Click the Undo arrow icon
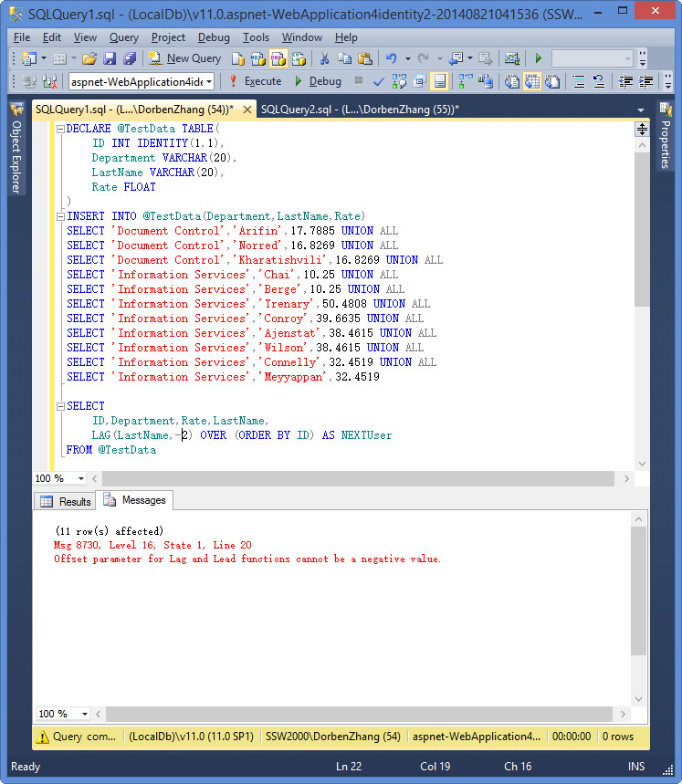This screenshot has width=682, height=784. (391, 58)
